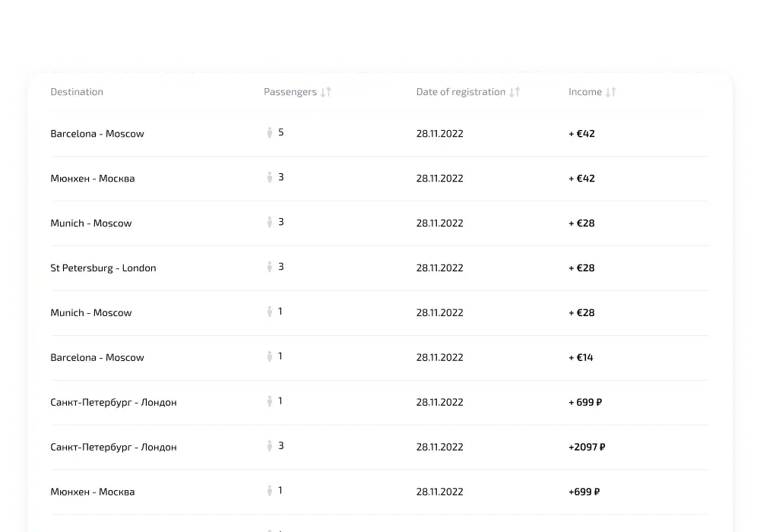
Task: Click the + €14 income amount
Action: tap(581, 358)
